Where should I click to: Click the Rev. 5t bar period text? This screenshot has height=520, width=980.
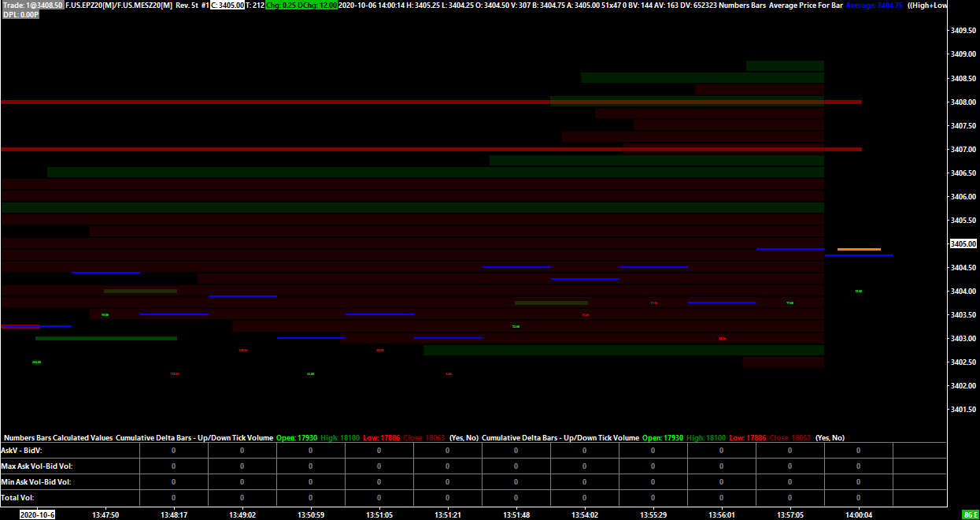(187, 5)
